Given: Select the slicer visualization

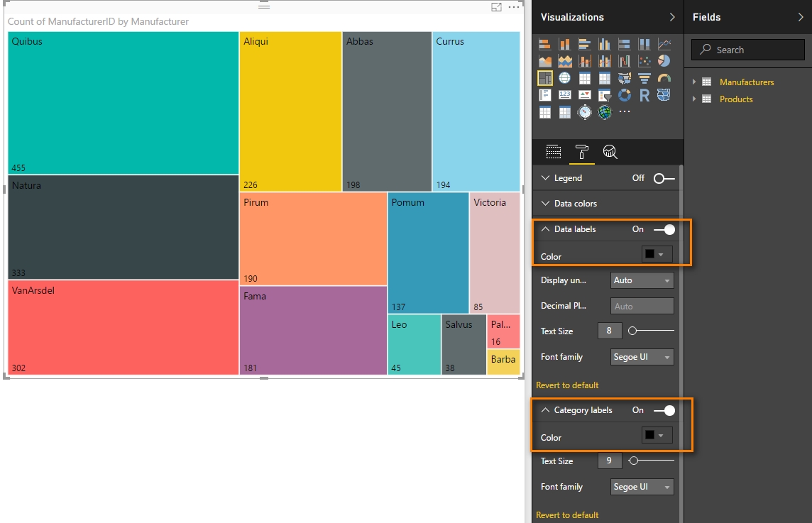Looking at the screenshot, I should coord(604,95).
